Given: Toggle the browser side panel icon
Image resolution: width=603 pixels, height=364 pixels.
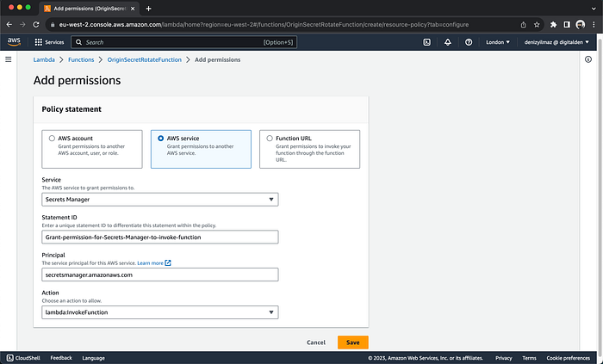Looking at the screenshot, I should click(567, 25).
